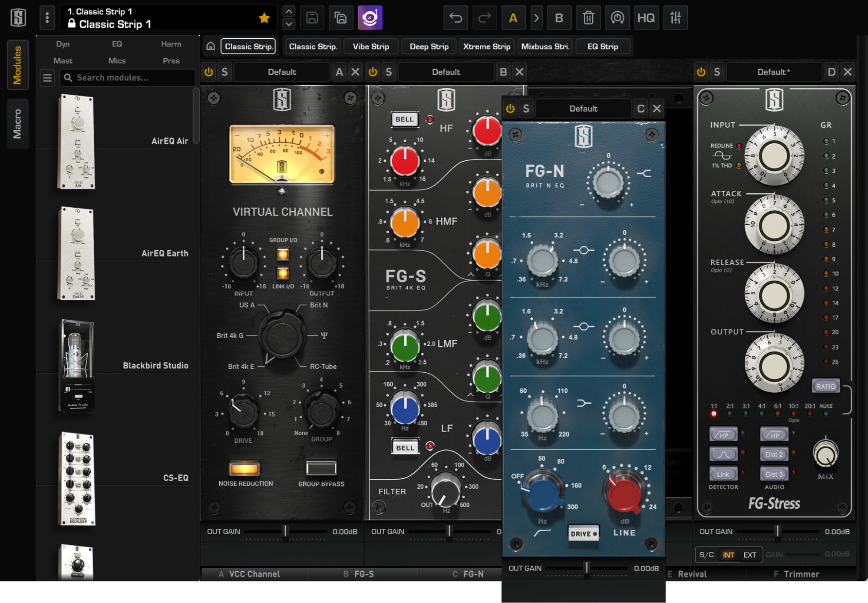The image size is (868, 603).
Task: Redo the last action
Action: coord(484,18)
